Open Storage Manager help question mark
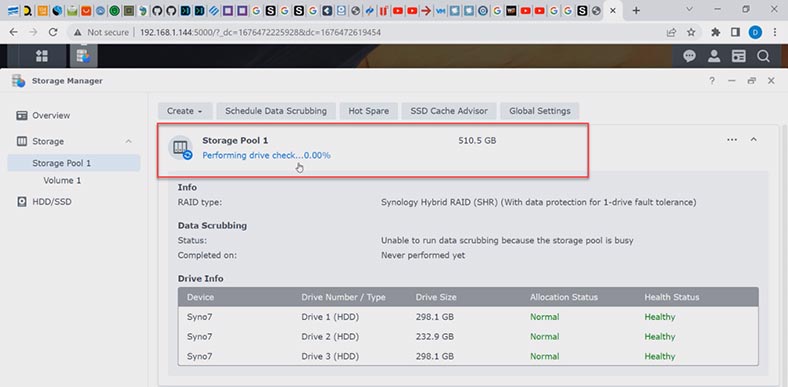Viewport: 788px width, 387px height. [x=712, y=81]
